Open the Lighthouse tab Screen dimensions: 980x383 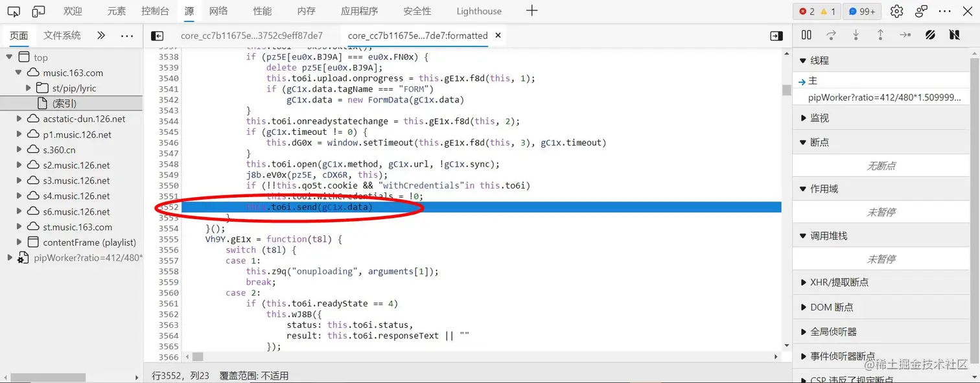click(479, 11)
